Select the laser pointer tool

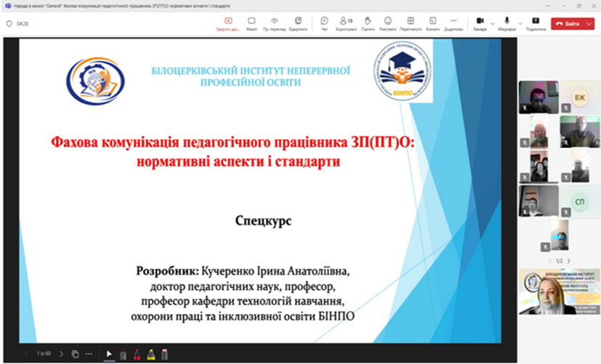[123, 354]
